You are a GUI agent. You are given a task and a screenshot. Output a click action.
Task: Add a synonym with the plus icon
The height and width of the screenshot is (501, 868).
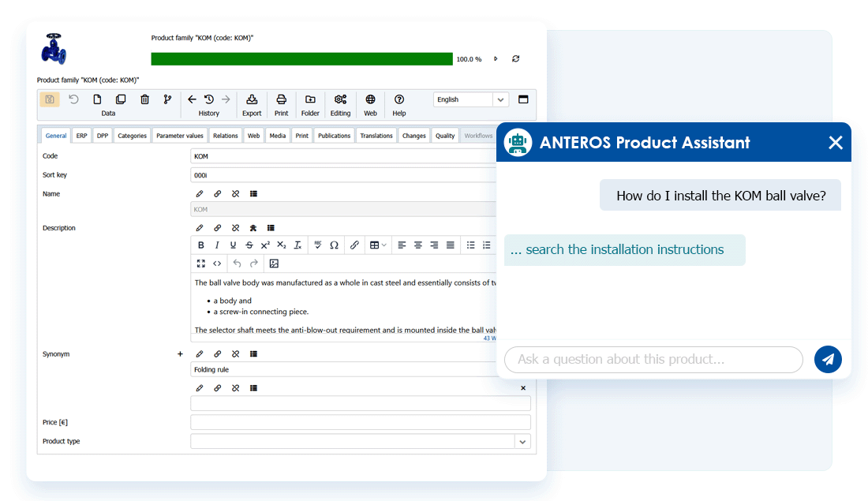pyautogui.click(x=180, y=353)
